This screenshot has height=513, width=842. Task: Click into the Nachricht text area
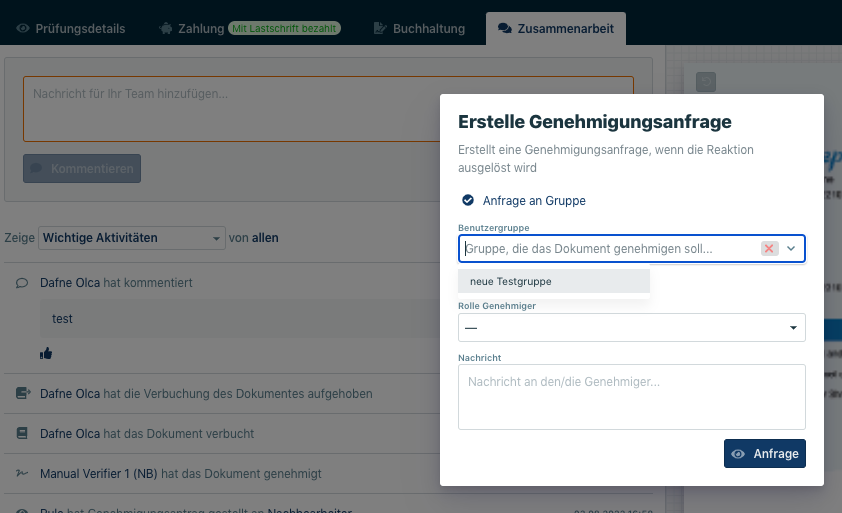(631, 396)
